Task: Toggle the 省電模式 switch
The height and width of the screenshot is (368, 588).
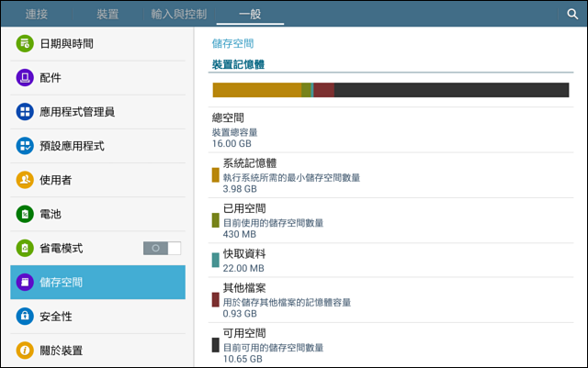Action: [x=162, y=248]
